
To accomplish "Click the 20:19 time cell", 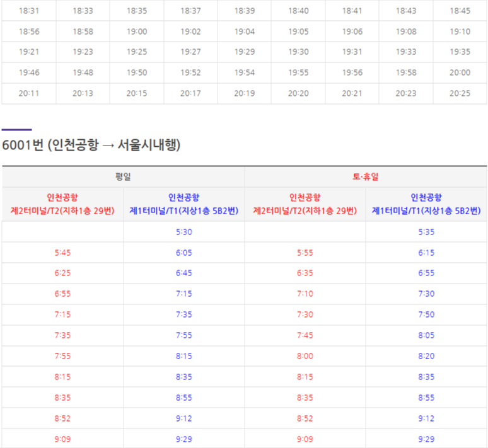I will click(244, 93).
